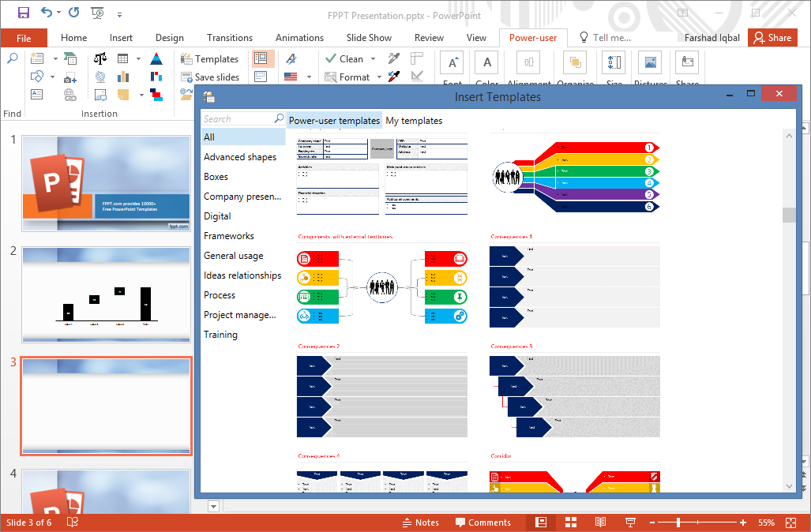The image size is (811, 532).
Task: Click the Save slides icon
Action: coord(212,77)
